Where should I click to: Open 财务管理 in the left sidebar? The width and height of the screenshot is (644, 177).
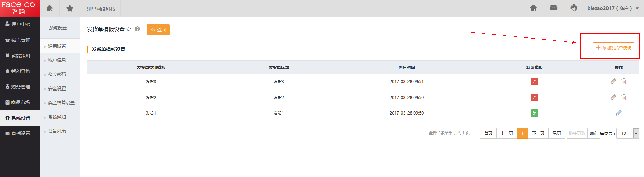(x=20, y=87)
